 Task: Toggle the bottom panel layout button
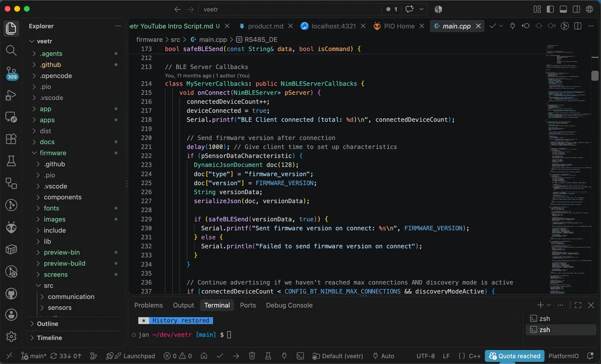pyautogui.click(x=563, y=9)
